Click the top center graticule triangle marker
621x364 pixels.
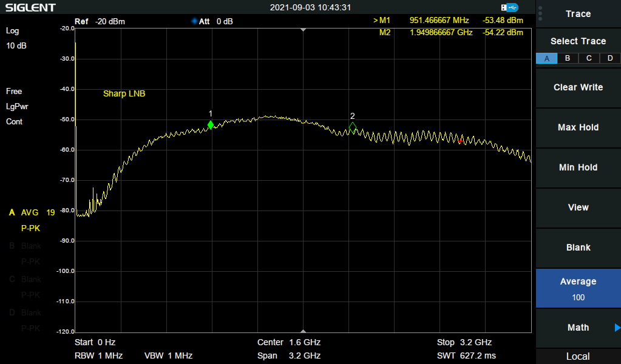[x=304, y=30]
